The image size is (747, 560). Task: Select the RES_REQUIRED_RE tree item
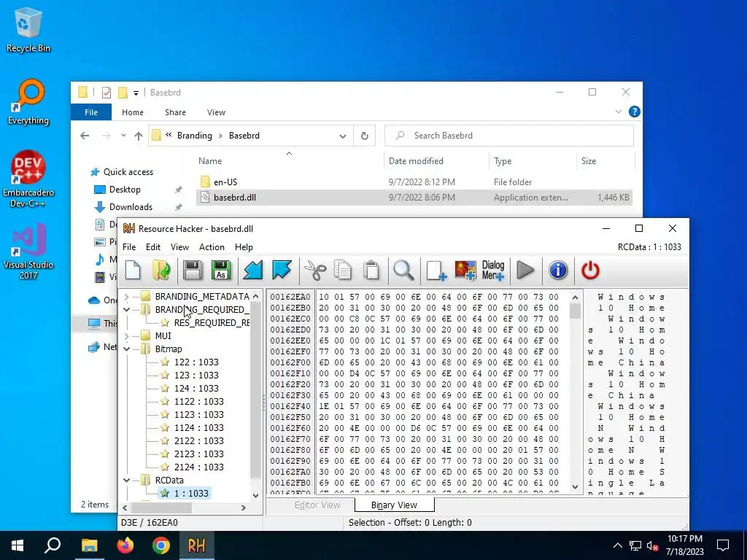[x=212, y=323]
